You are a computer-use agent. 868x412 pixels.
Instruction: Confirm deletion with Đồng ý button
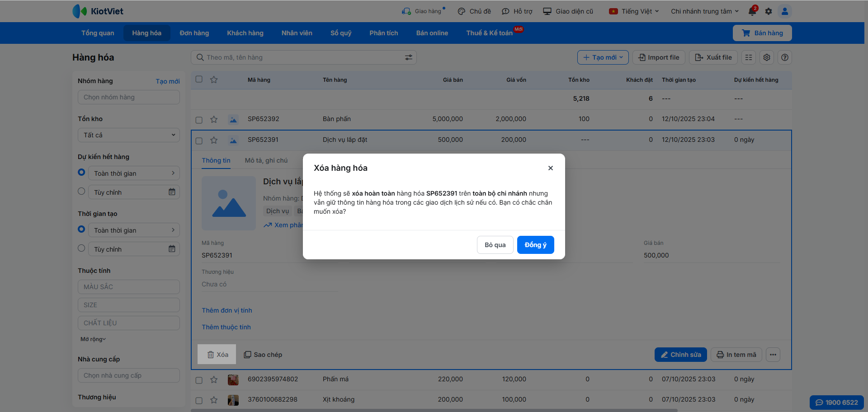point(535,245)
